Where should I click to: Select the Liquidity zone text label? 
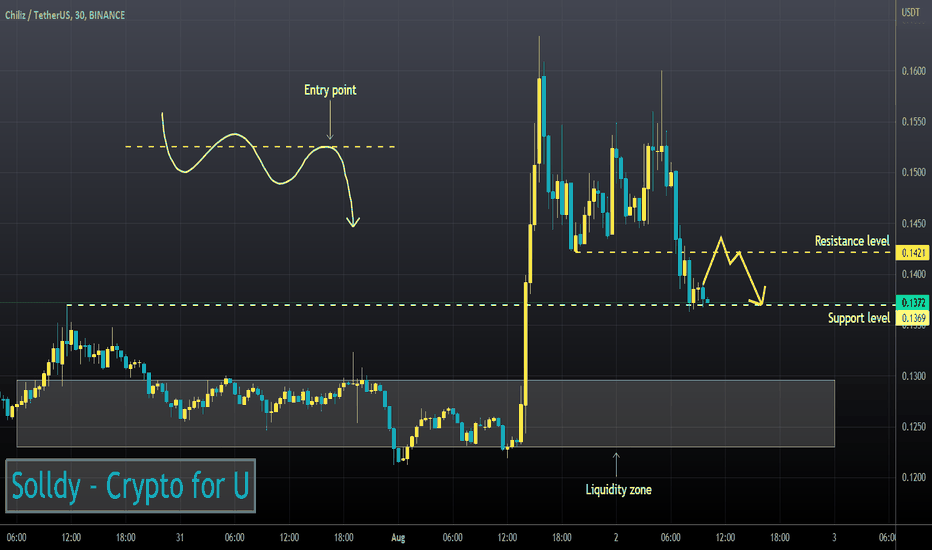point(618,489)
